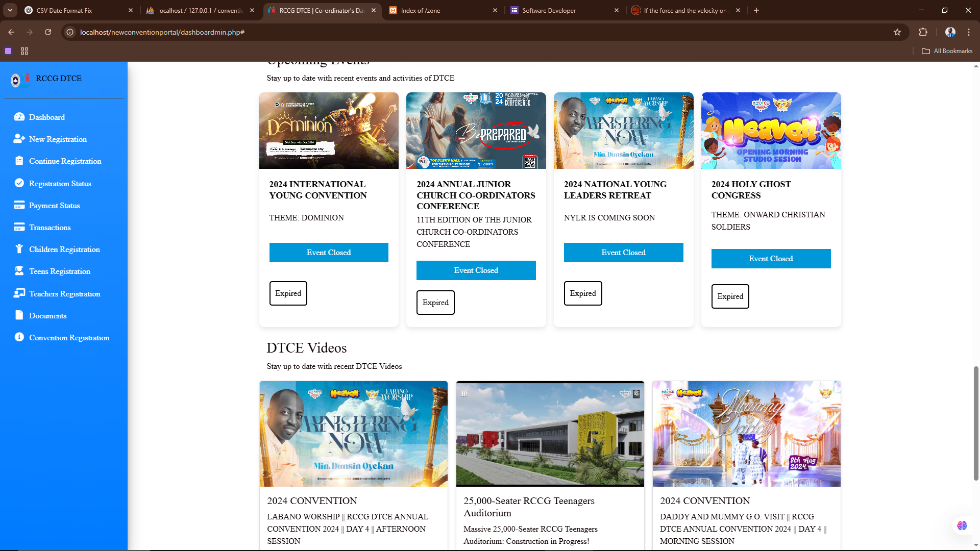Screen dimensions: 980x551
Task: Bookmark this page with the star icon
Action: [x=897, y=32]
